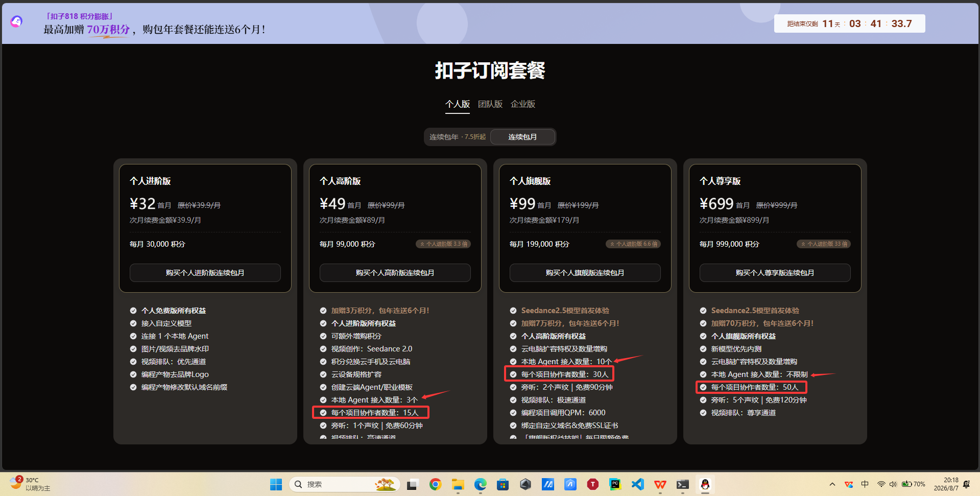Buy the 个人进阶版 monthly plan

205,273
